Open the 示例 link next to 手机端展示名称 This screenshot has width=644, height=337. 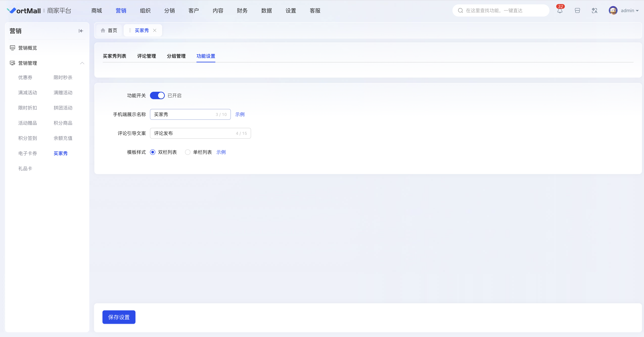click(240, 114)
